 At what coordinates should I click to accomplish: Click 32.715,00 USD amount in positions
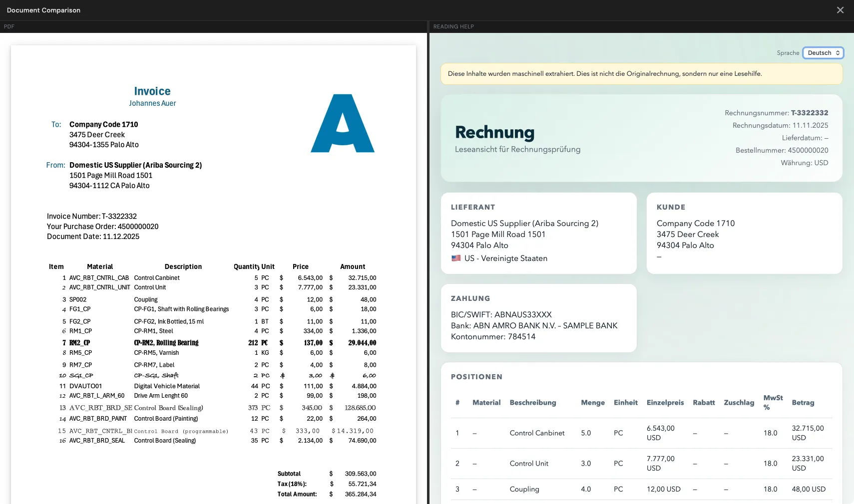coord(808,433)
